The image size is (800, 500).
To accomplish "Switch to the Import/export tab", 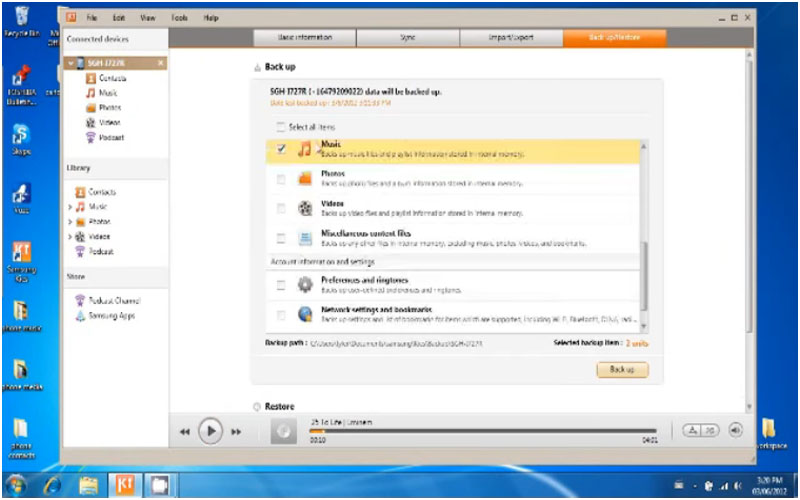I will pyautogui.click(x=511, y=38).
